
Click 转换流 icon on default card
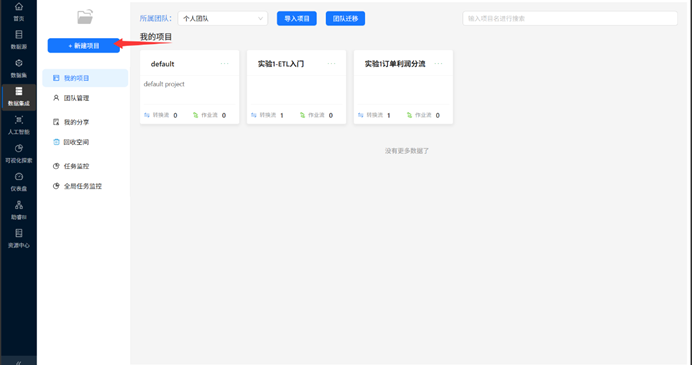tap(147, 115)
